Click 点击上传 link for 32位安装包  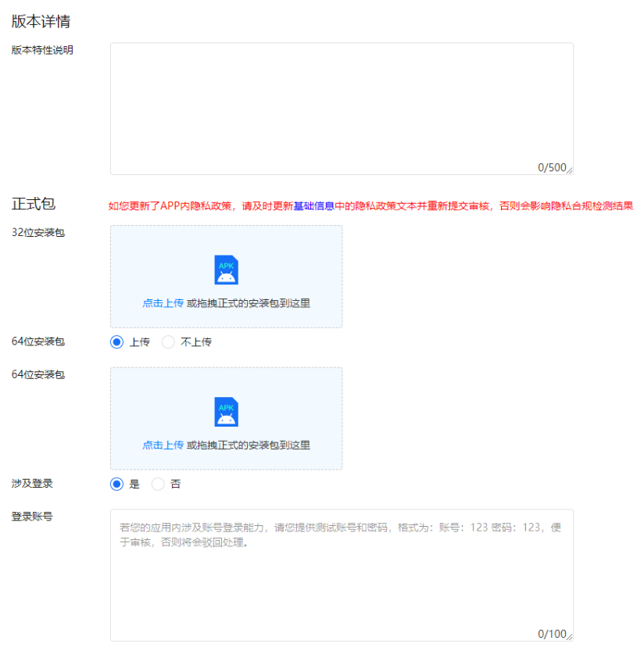(x=163, y=303)
